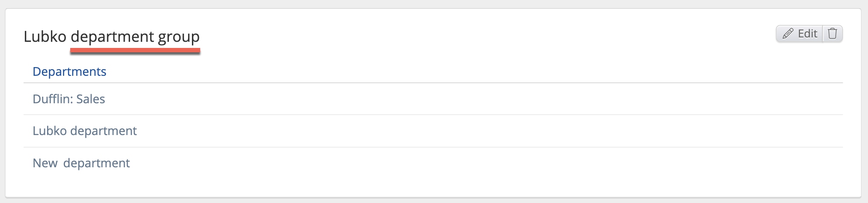Image resolution: width=868 pixels, height=203 pixels.
Task: Click the word group in the heading
Action: pyautogui.click(x=179, y=37)
